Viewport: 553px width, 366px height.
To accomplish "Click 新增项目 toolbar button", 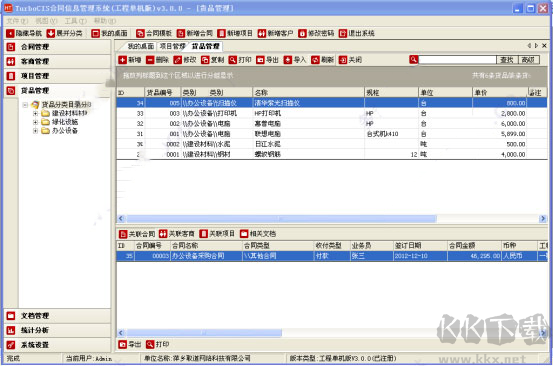I will tap(235, 33).
